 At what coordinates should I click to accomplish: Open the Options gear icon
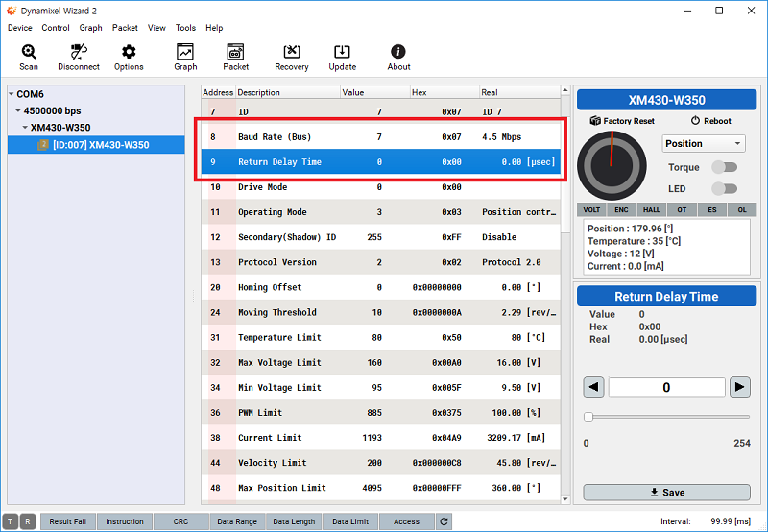129,58
